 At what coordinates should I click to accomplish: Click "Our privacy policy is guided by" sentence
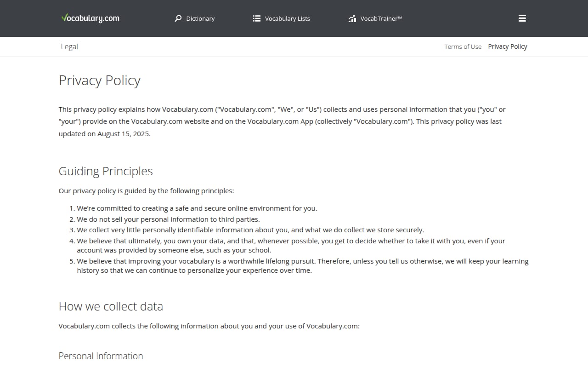coord(146,191)
